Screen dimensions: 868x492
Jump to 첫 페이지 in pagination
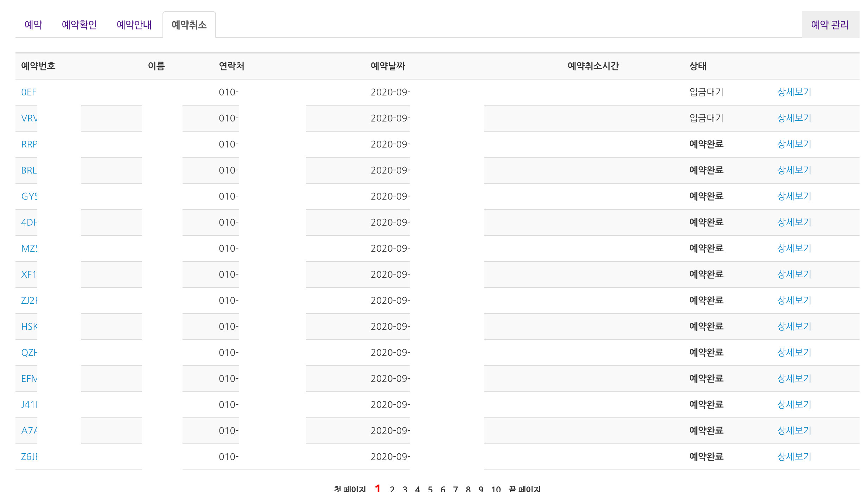tap(350, 489)
